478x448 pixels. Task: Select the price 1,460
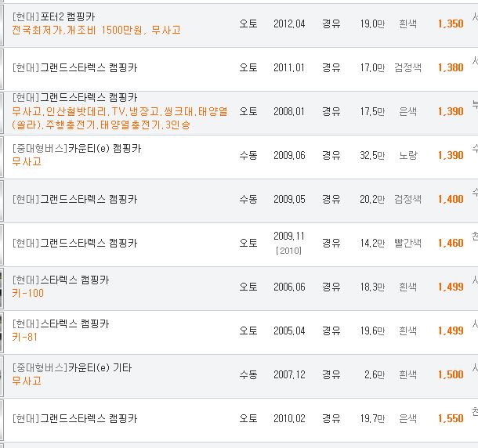tap(451, 243)
